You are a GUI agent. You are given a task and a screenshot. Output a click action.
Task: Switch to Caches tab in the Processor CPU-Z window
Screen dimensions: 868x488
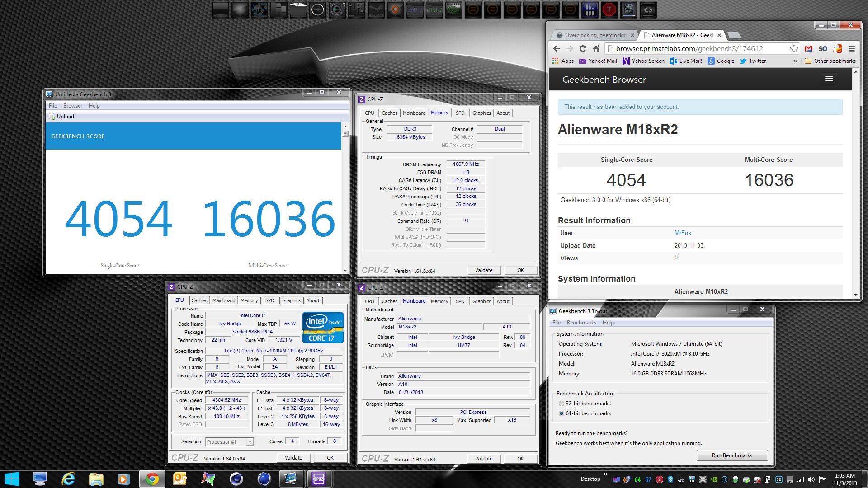199,300
